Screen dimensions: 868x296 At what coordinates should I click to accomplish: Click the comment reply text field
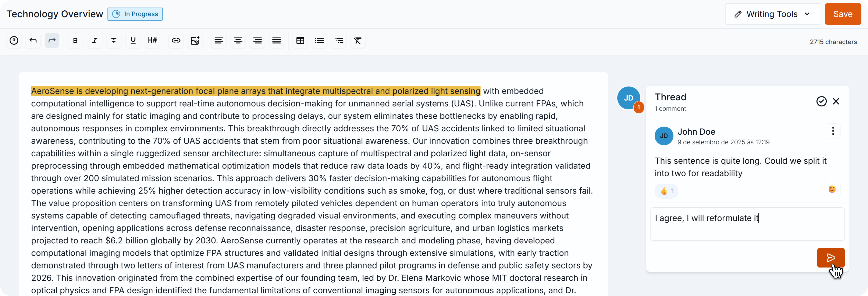pos(747,224)
